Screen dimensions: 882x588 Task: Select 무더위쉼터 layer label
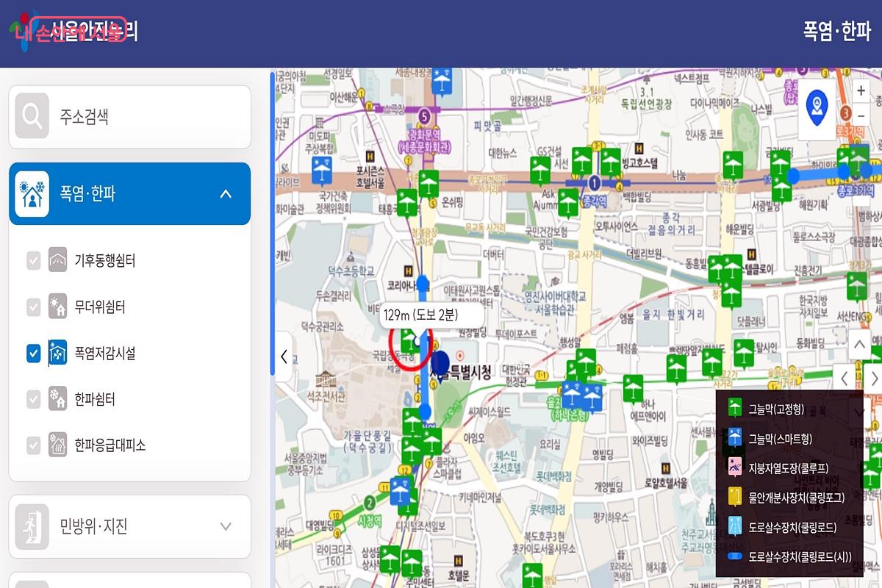pyautogui.click(x=99, y=307)
